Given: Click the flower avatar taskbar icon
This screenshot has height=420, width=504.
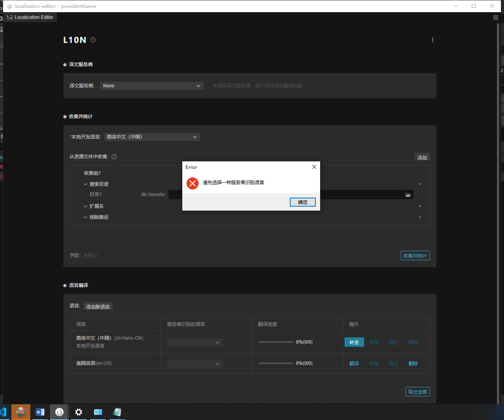Looking at the screenshot, I should [x=21, y=412].
